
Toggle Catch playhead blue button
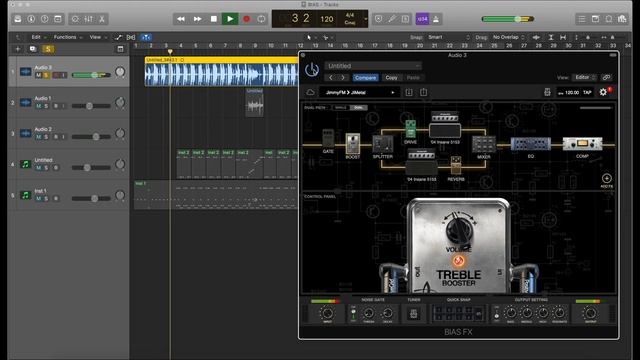(146, 37)
